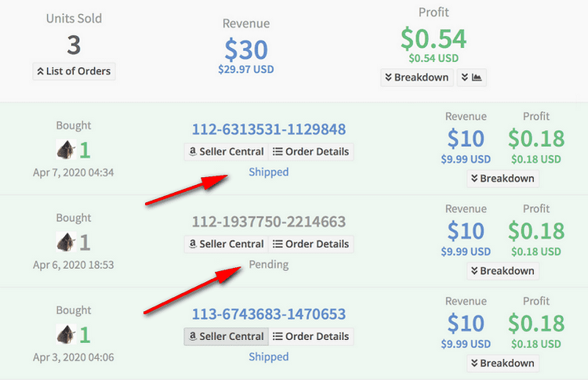Expand Breakdown for the Apr 3 order
This screenshot has height=380, width=588.
(x=503, y=363)
